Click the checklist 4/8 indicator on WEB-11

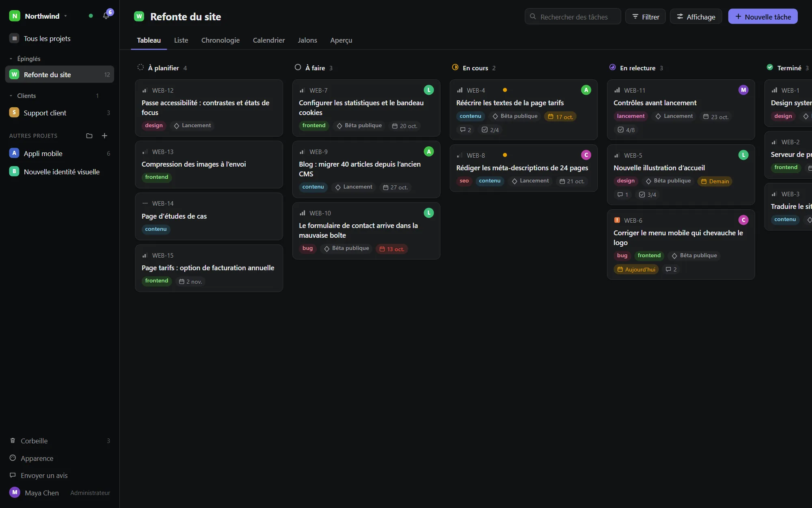626,130
